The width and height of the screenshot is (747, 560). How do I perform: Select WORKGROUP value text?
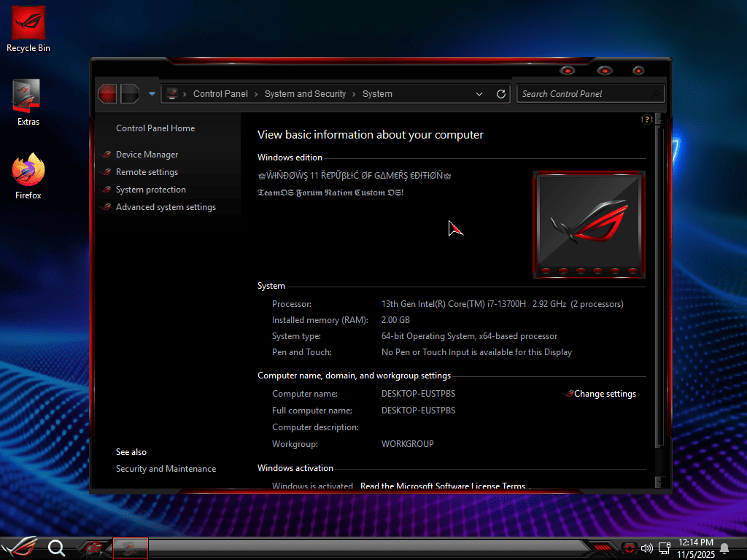point(407,444)
